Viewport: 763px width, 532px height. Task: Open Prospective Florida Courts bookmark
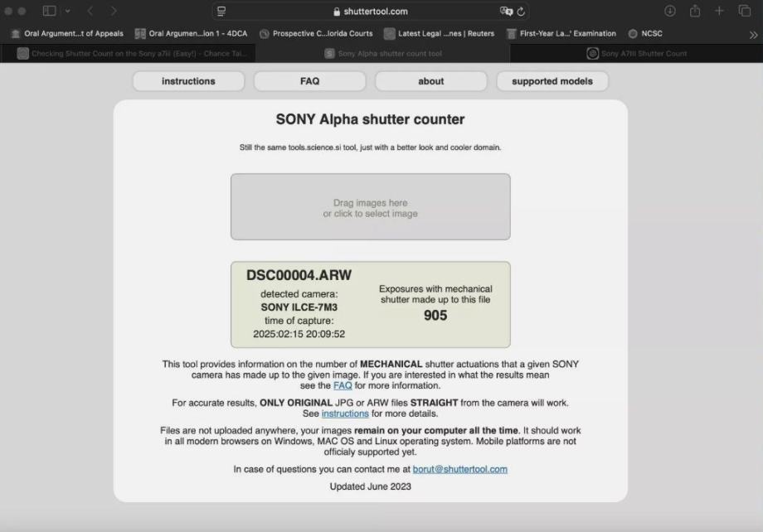316,33
